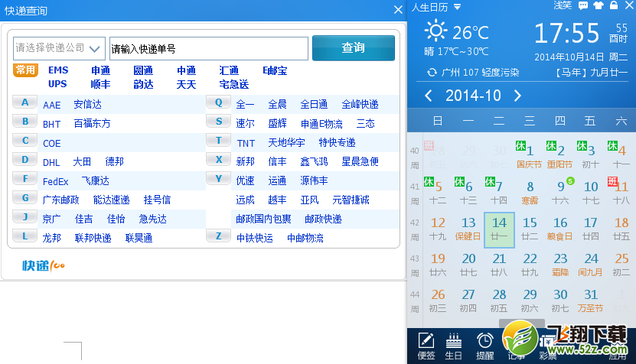The image size is (636, 364).
Task: Select October 26 date
Action: [x=438, y=301]
